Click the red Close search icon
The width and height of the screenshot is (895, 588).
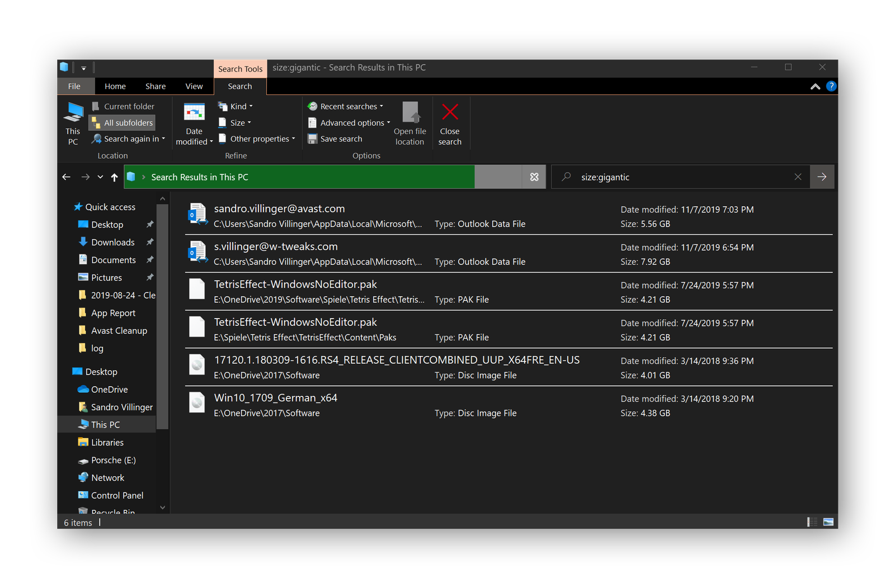click(x=450, y=112)
